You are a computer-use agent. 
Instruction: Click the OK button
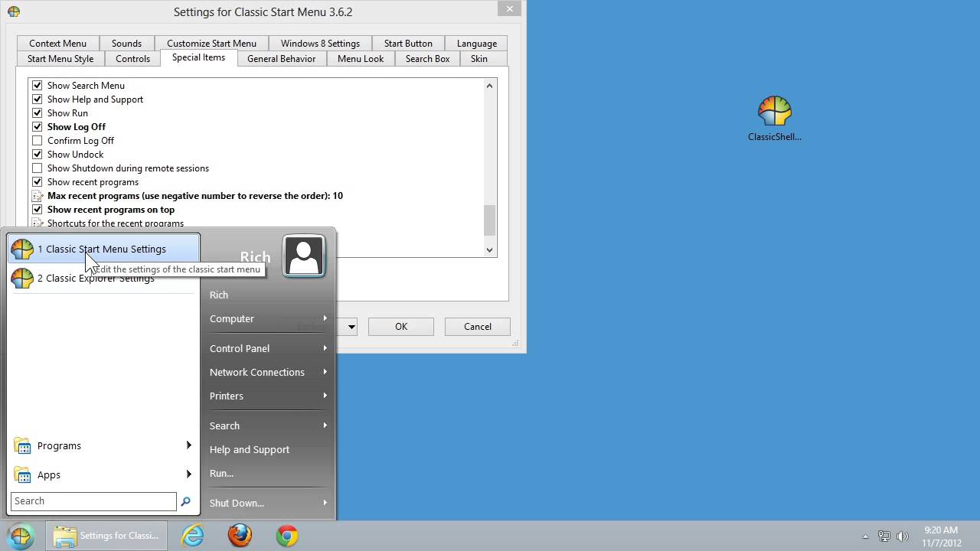(401, 327)
